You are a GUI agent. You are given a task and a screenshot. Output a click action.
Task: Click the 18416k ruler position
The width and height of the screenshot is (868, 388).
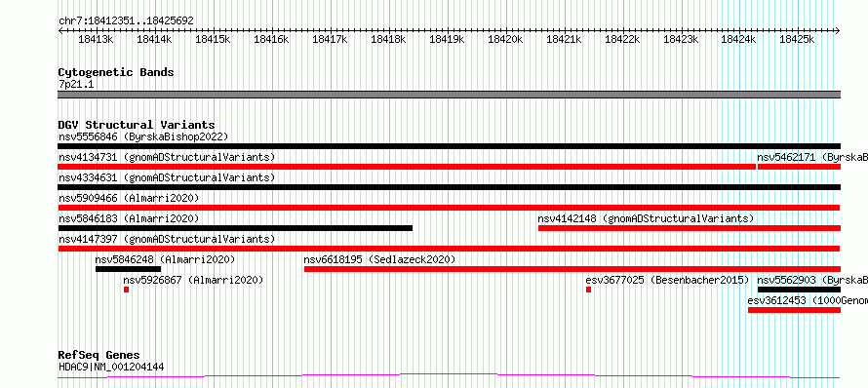[x=272, y=39]
